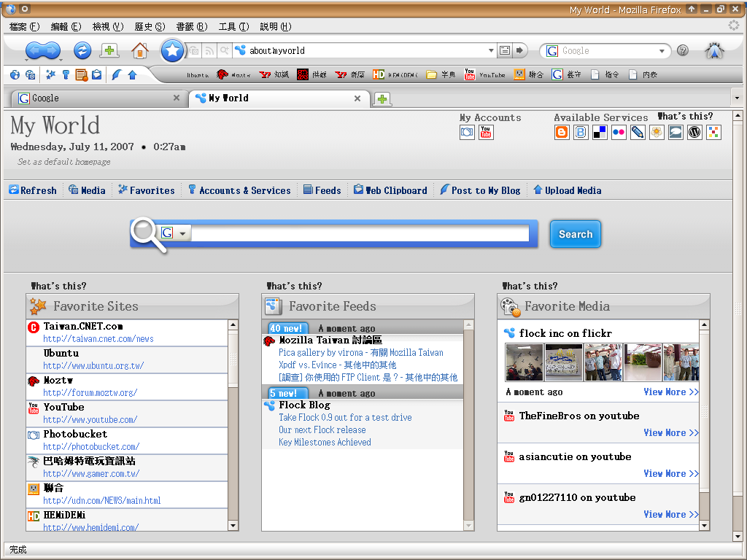Click the small upload arrow toolbar icon
Image resolution: width=747 pixels, height=560 pixels.
(133, 75)
